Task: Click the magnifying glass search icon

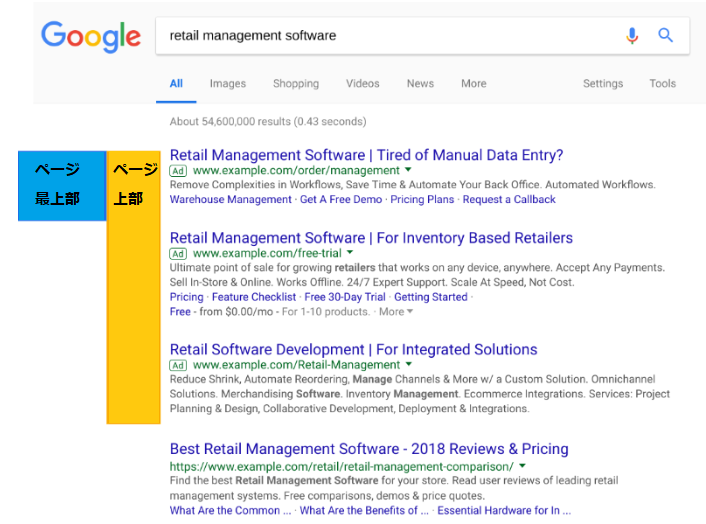Action: tap(665, 35)
